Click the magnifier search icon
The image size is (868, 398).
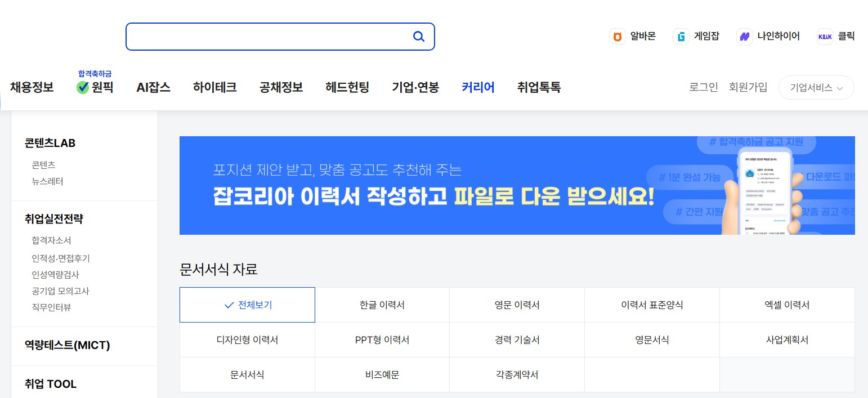[419, 37]
